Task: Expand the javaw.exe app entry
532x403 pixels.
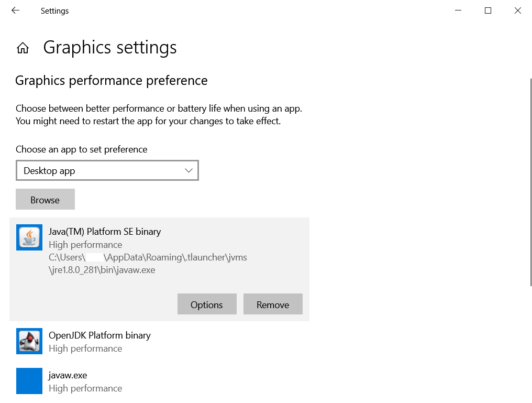Action: click(68, 375)
